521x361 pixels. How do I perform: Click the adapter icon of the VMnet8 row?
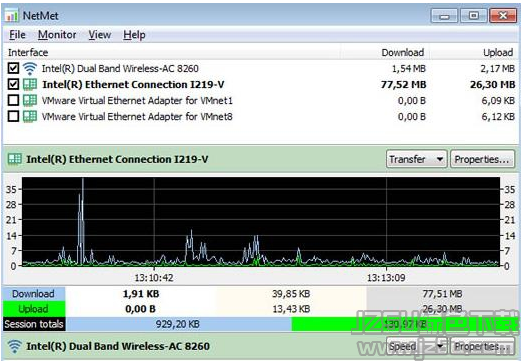(x=30, y=116)
